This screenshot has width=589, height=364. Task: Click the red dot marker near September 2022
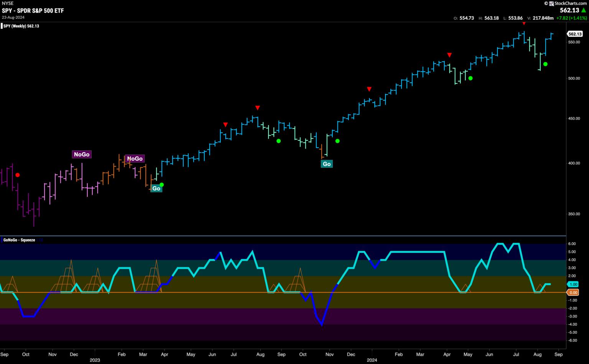click(17, 175)
